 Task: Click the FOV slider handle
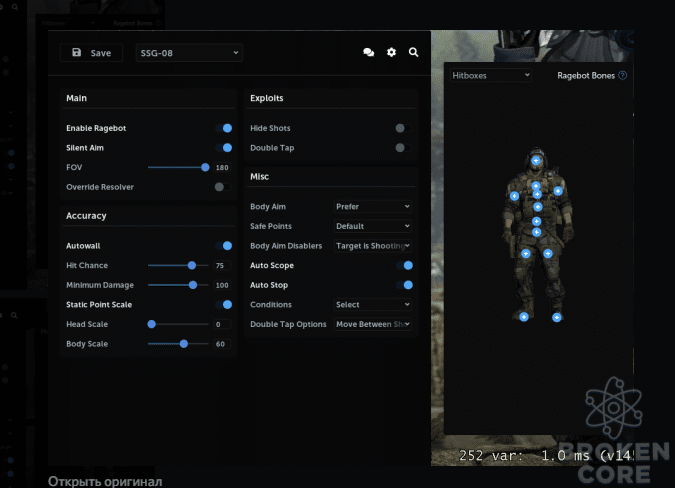[205, 167]
